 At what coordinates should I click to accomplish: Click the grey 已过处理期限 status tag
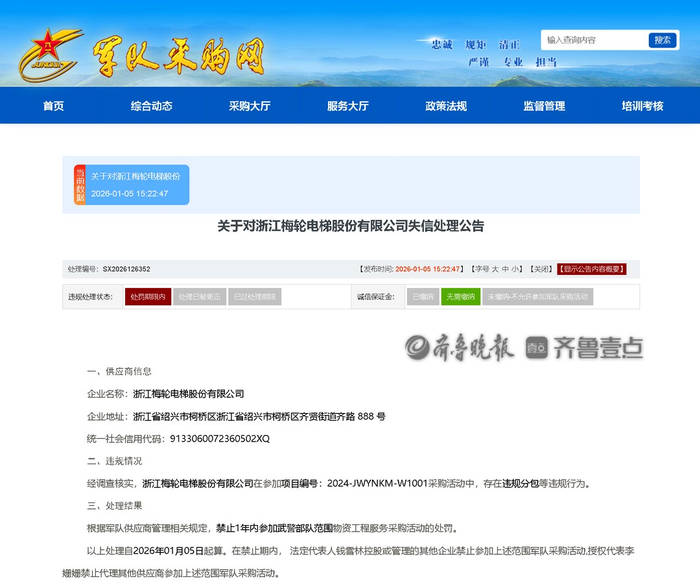coord(255,297)
